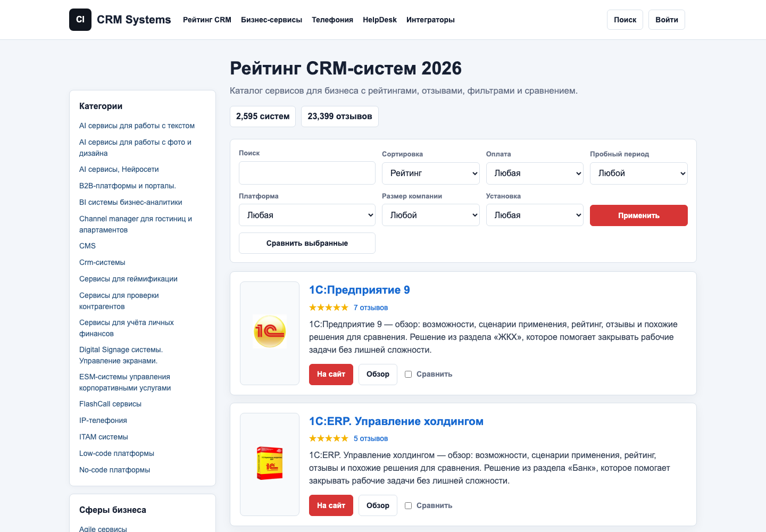Tick the Сравнить checkbox for 1С:Предприятие 9
Viewport: 766px width, 532px height.
click(x=408, y=374)
